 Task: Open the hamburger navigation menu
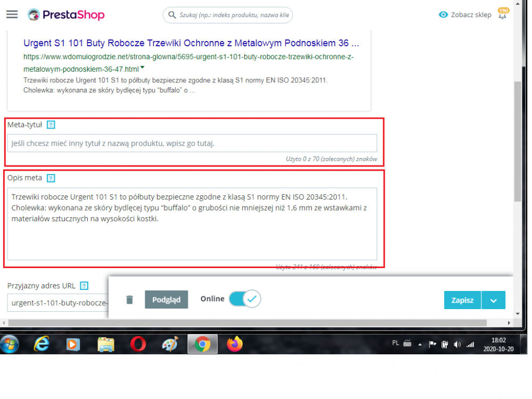click(x=12, y=14)
